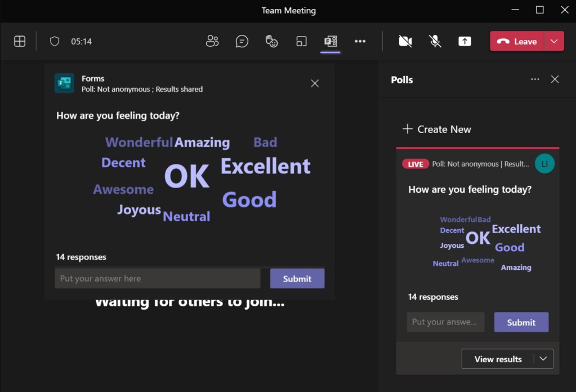The image size is (576, 392).
Task: Click the shield security icon
Action: [55, 41]
